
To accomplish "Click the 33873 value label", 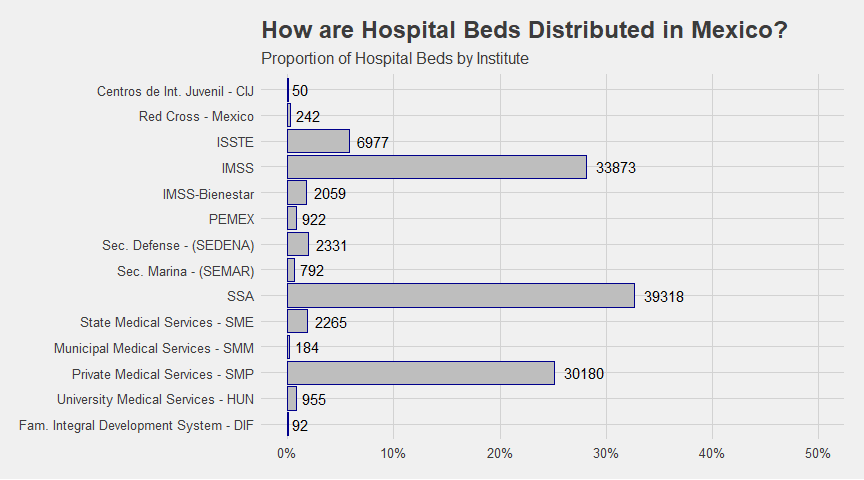I will (616, 168).
